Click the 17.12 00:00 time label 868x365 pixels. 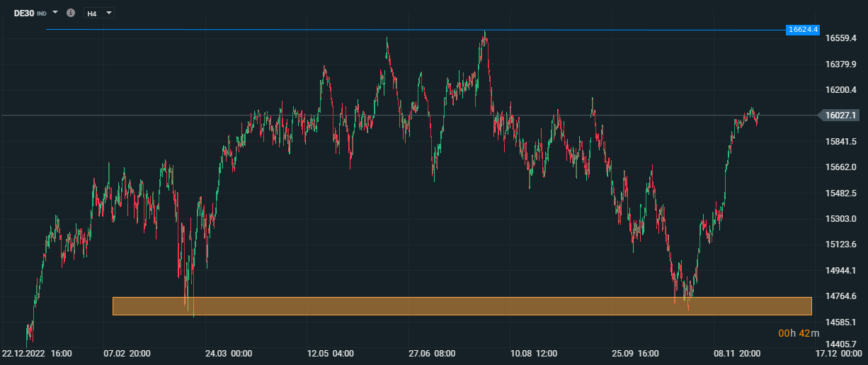(x=838, y=353)
